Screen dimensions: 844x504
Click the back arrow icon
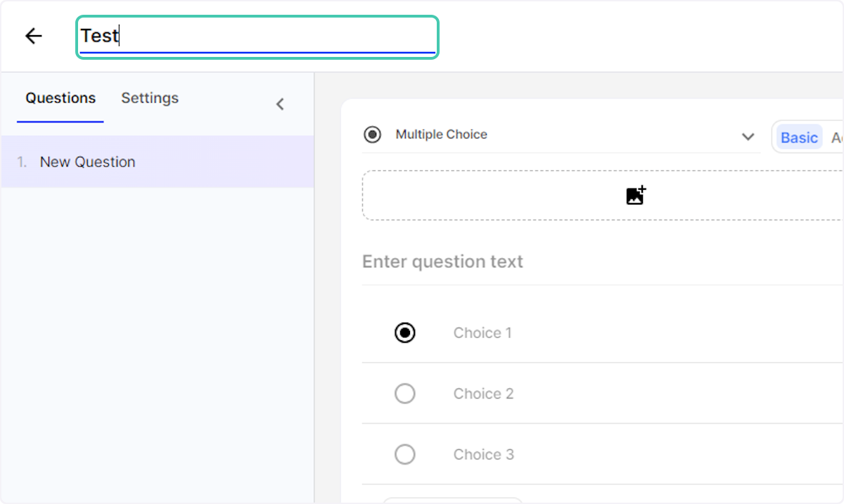point(33,36)
